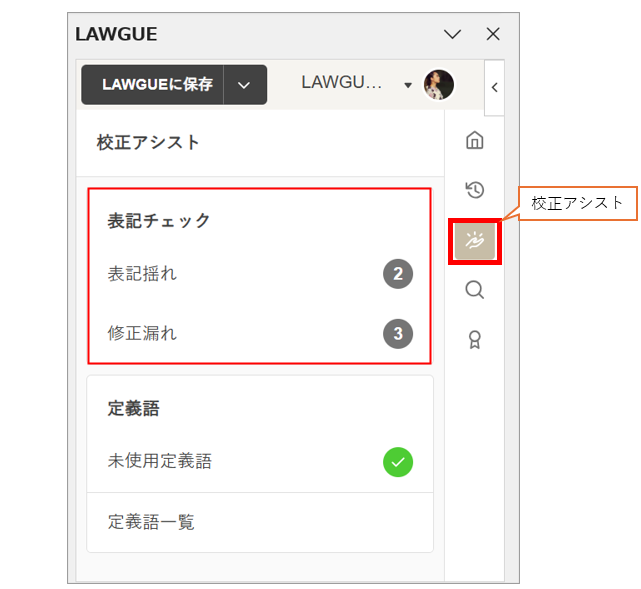
Task: Open the history clock icon
Action: point(475,190)
